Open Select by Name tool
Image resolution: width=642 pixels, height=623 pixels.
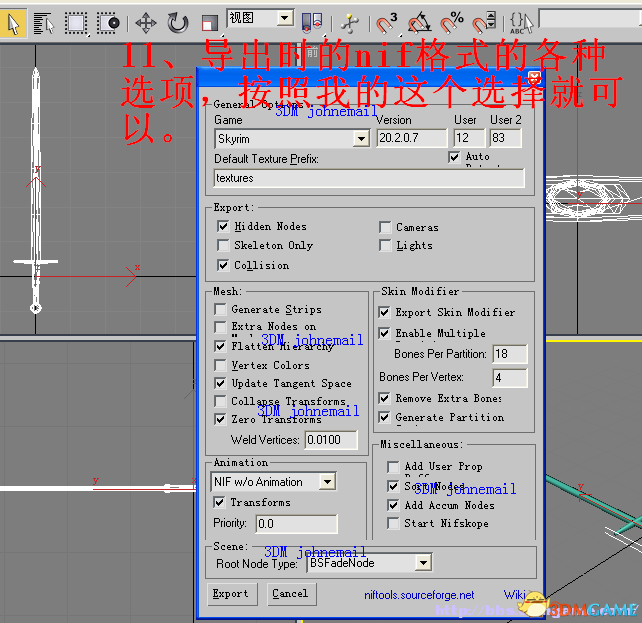tap(44, 23)
